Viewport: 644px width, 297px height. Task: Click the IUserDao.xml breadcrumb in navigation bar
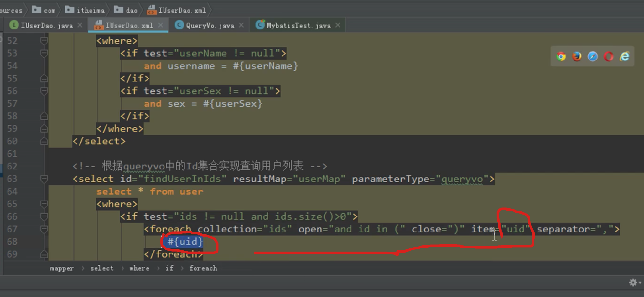point(177,10)
